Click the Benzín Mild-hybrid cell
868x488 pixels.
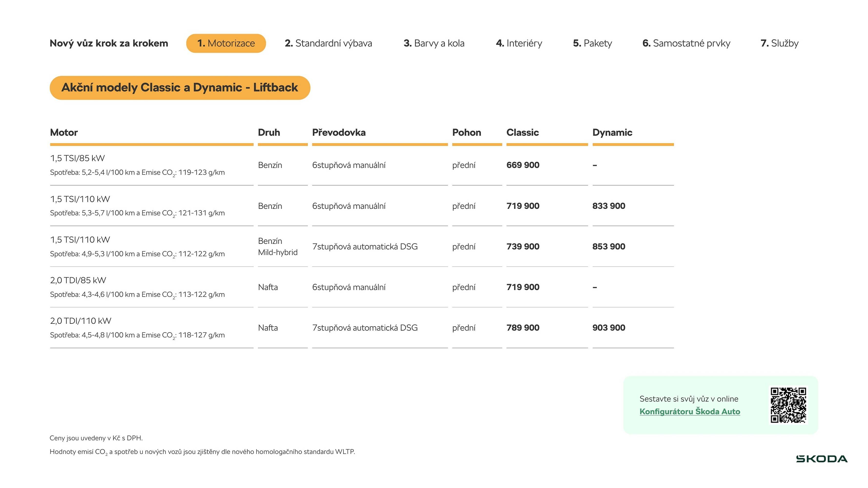pos(278,246)
